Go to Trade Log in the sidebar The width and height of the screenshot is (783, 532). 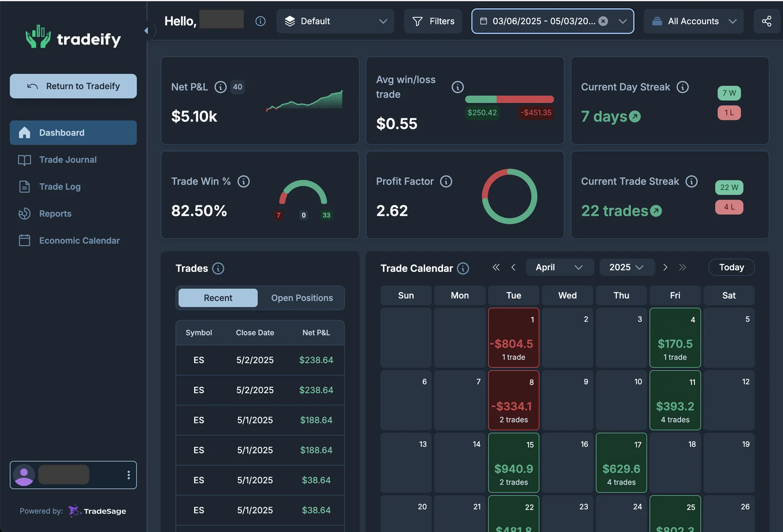coord(73,187)
